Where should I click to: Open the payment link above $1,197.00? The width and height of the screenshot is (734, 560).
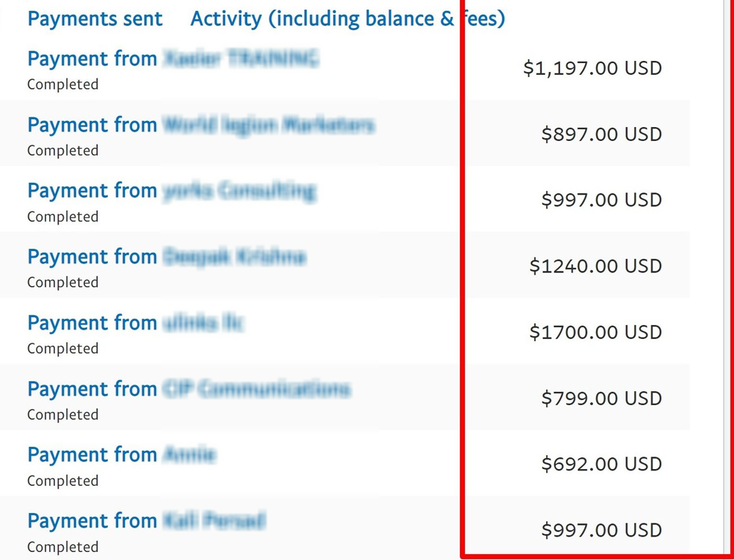[x=172, y=59]
